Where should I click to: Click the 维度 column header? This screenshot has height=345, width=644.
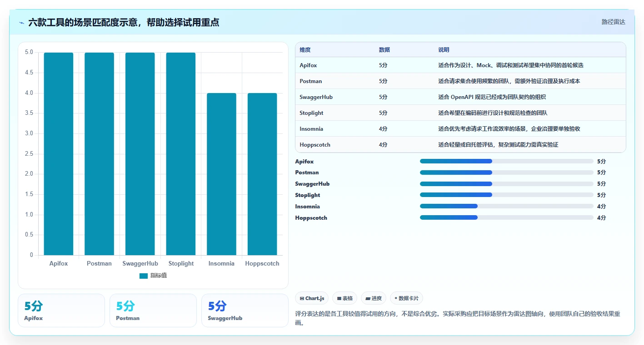(305, 50)
